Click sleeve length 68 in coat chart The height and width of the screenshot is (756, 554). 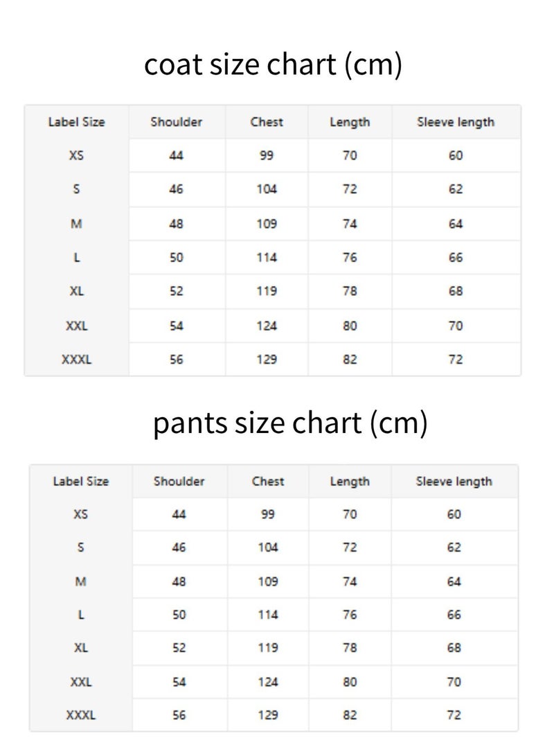pyautogui.click(x=456, y=291)
